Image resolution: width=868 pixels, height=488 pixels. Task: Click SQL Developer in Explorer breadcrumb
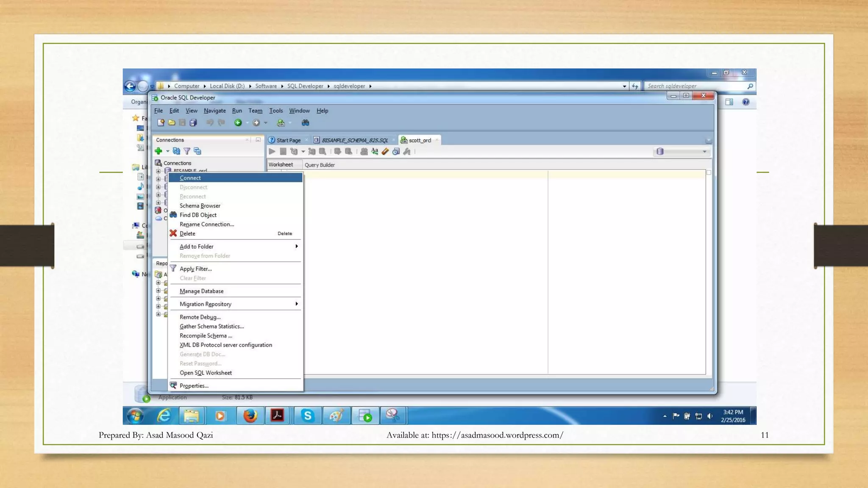(x=305, y=86)
